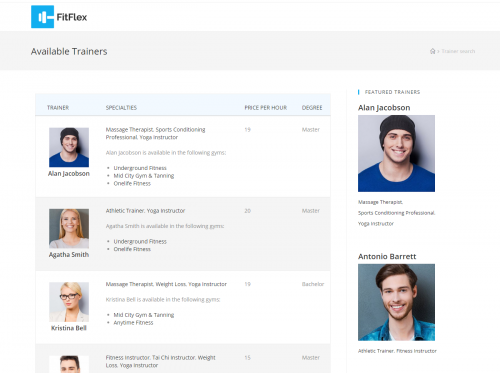
Task: Select Underground Fitness in Alan Jacobson's gyms
Action: 140,168
